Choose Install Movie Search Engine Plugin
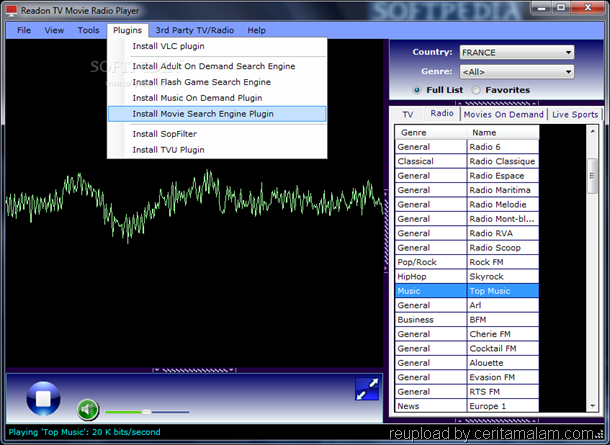This screenshot has width=610, height=445. (217, 114)
